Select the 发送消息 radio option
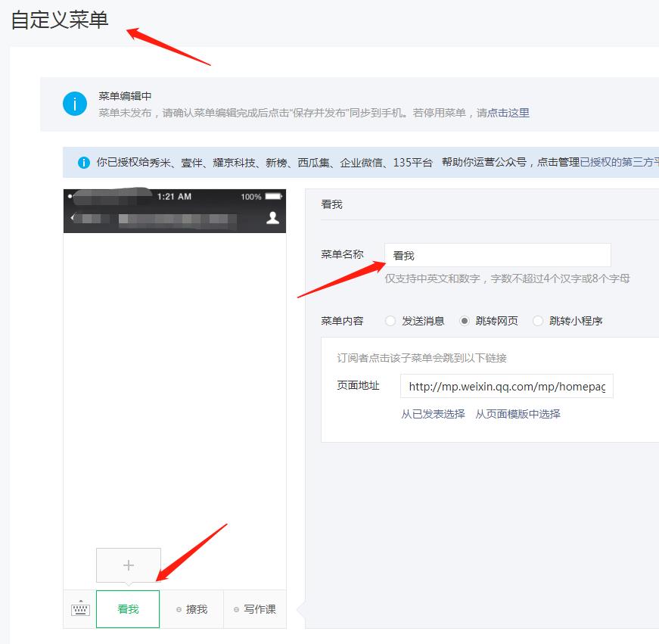This screenshot has height=644, width=659. (x=392, y=320)
